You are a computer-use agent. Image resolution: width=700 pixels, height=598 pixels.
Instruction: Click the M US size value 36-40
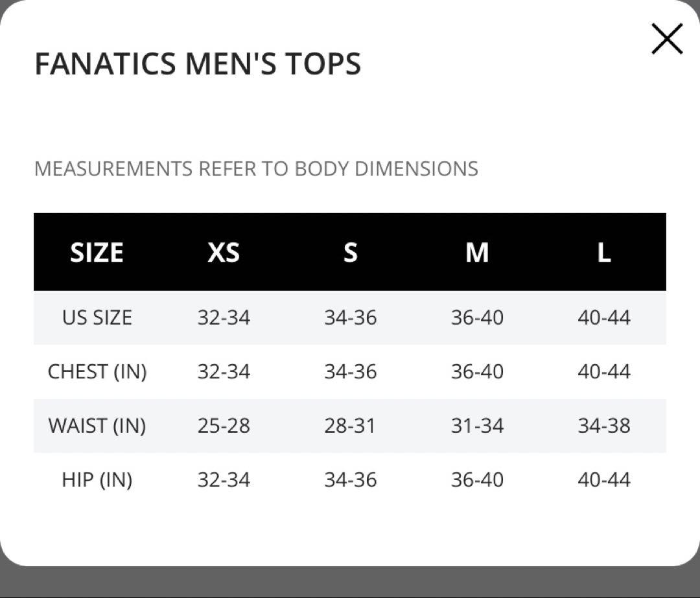[477, 317]
